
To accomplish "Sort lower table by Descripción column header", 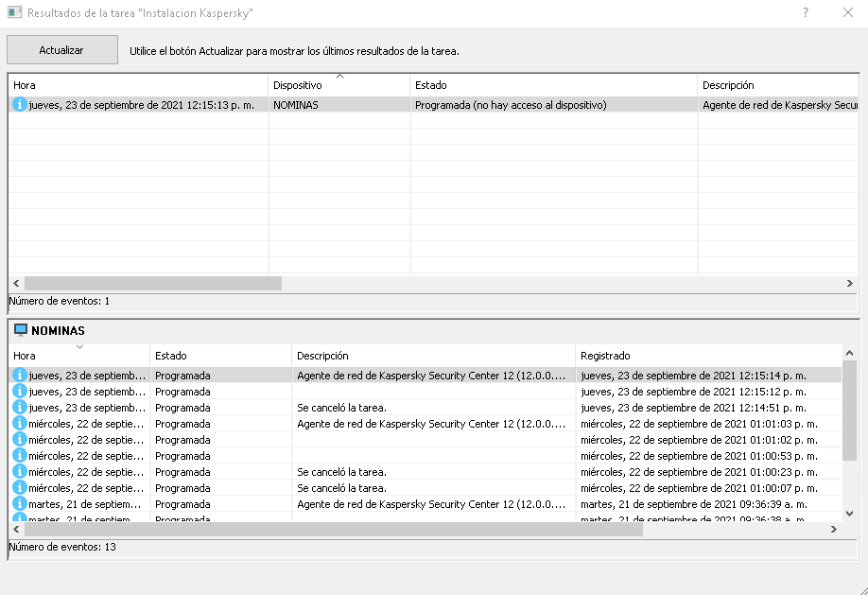I will click(433, 355).
